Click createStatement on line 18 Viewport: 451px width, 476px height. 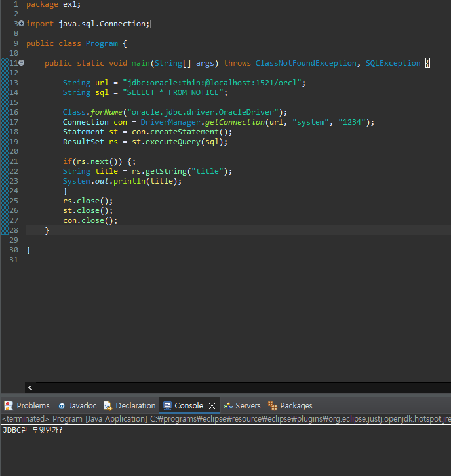pos(184,132)
